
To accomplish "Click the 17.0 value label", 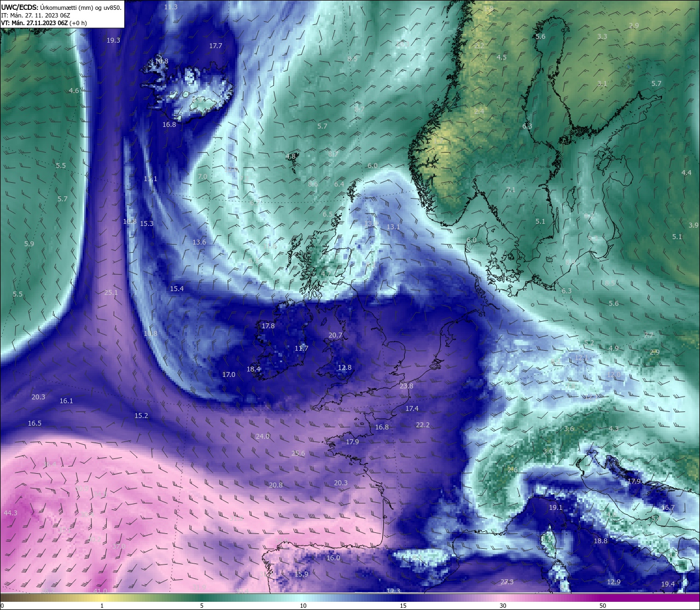I will coord(229,375).
